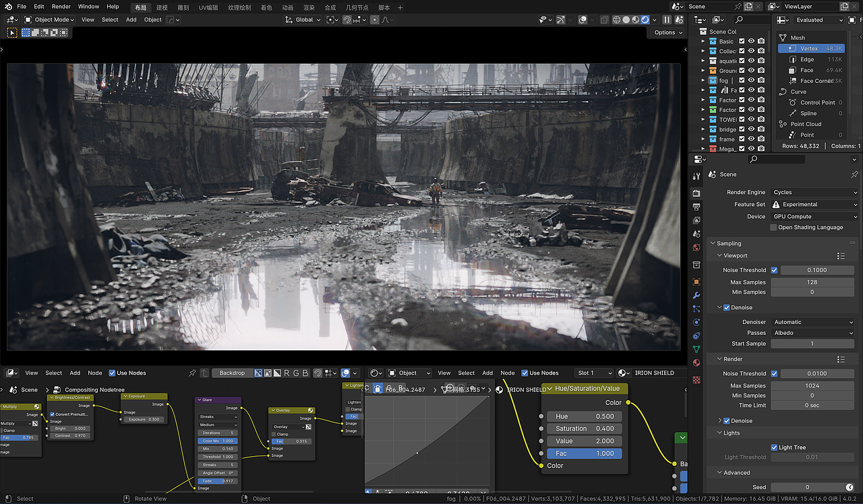Toggle the Light Tree checkbox
Viewport: 863px width, 504px height.
[x=774, y=447]
